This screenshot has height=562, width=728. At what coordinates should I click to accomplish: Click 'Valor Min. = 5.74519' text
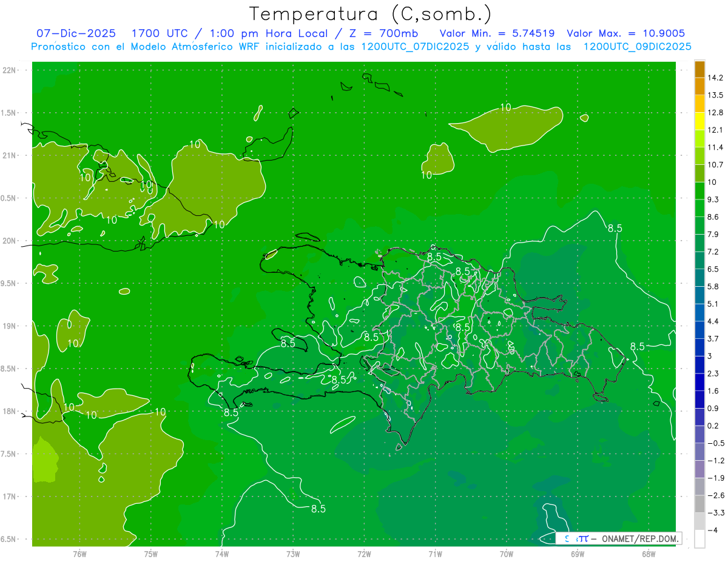pos(497,33)
